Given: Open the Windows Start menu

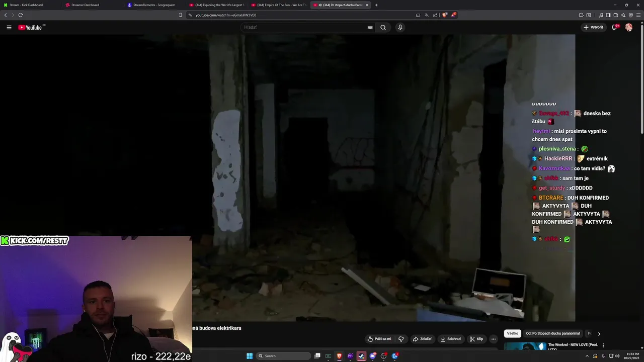Looking at the screenshot, I should [x=250, y=356].
